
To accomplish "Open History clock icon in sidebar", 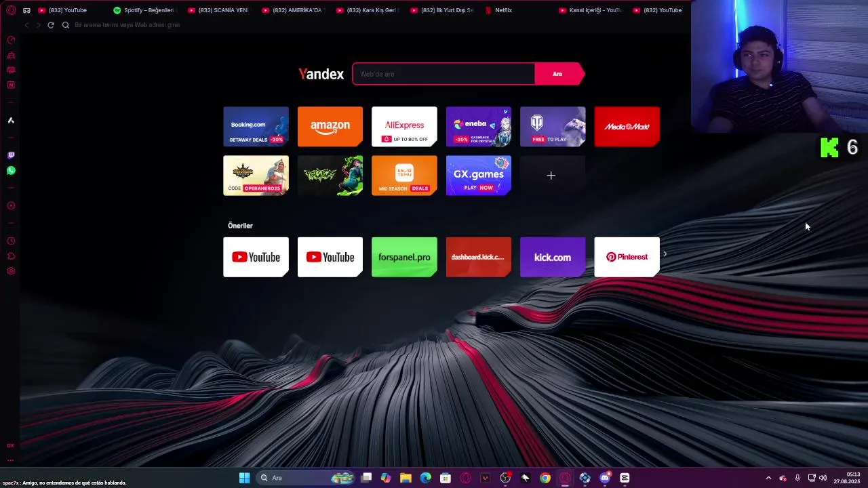I will coord(11,241).
